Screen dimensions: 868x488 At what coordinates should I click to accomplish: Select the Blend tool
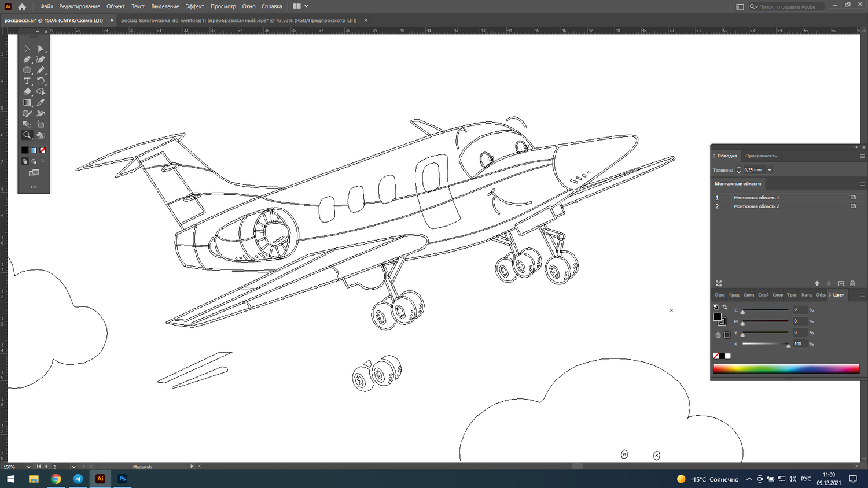[x=27, y=124]
